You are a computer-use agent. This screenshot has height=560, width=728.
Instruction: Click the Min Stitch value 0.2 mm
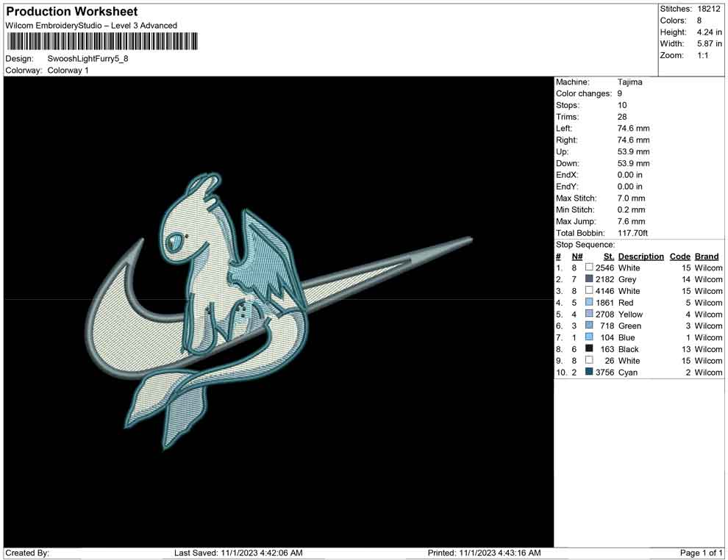coord(632,209)
